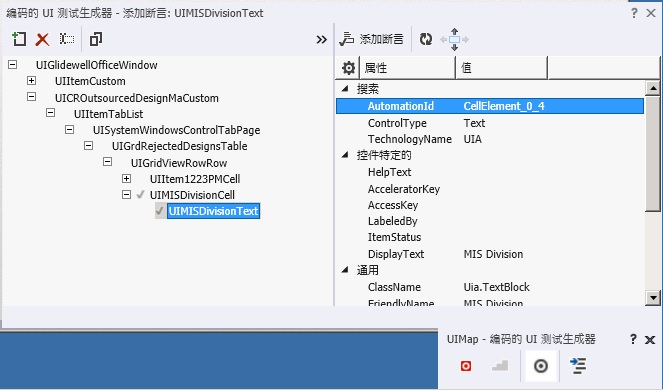Select the UIItemCustom tree item

90,81
